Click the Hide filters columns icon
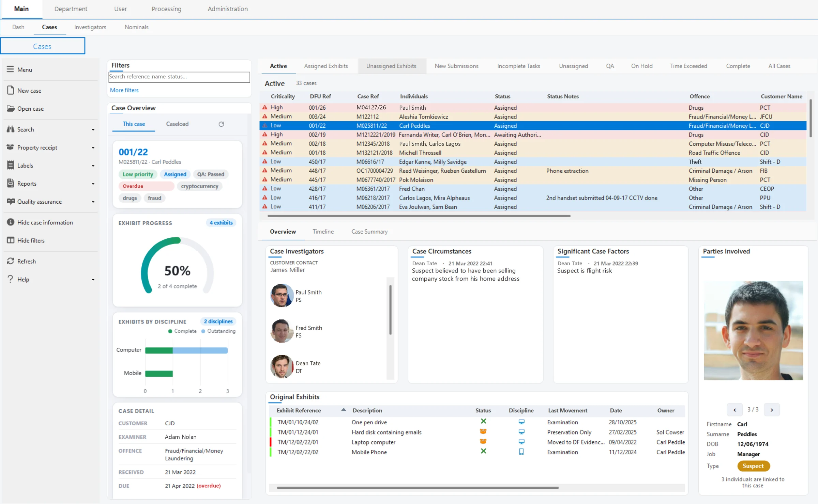The width and height of the screenshot is (818, 504). point(11,240)
